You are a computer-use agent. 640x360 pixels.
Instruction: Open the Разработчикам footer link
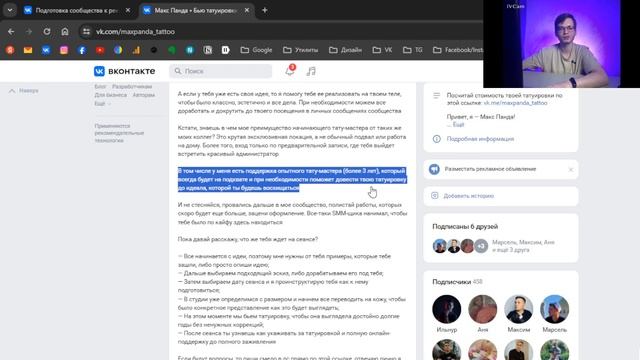pos(132,87)
